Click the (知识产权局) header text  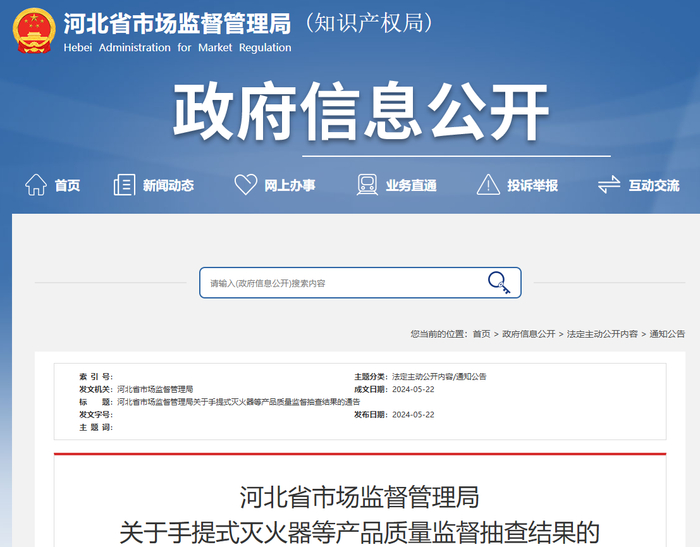369,23
